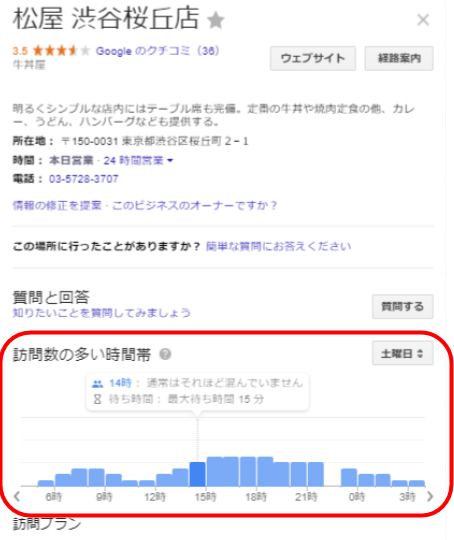Close the place info panel
The width and height of the screenshot is (454, 540).
point(423,20)
